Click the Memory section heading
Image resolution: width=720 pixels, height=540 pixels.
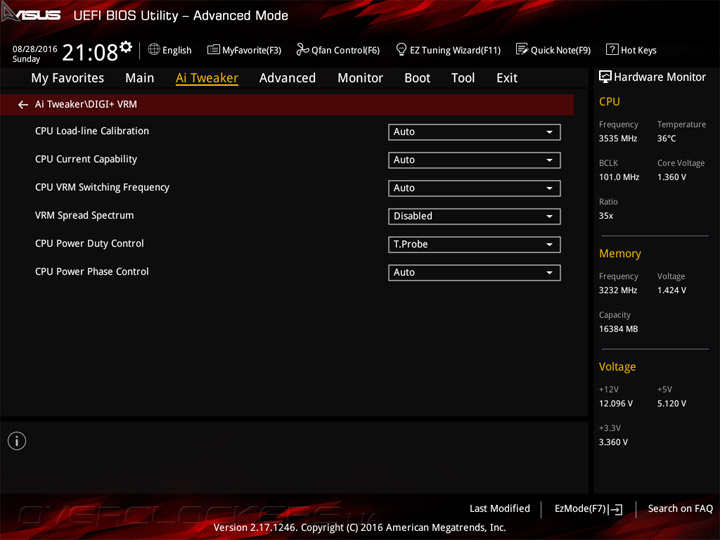(x=620, y=253)
